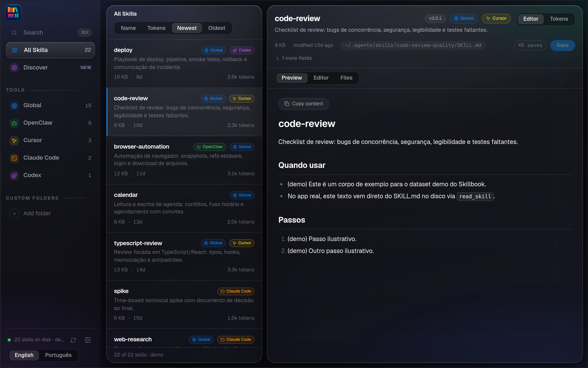This screenshot has width=588, height=368.
Task: Click the Codex badge on the deploy card
Action: click(x=242, y=50)
